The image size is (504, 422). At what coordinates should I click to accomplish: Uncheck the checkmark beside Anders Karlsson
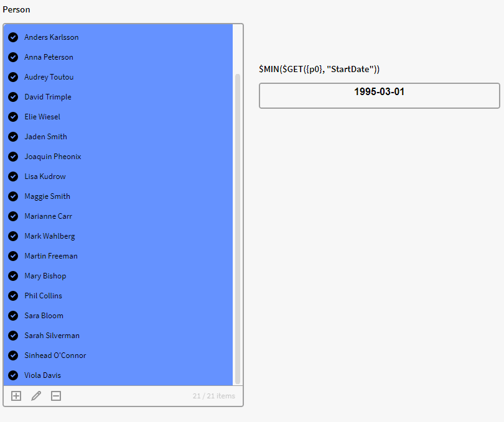tap(13, 37)
